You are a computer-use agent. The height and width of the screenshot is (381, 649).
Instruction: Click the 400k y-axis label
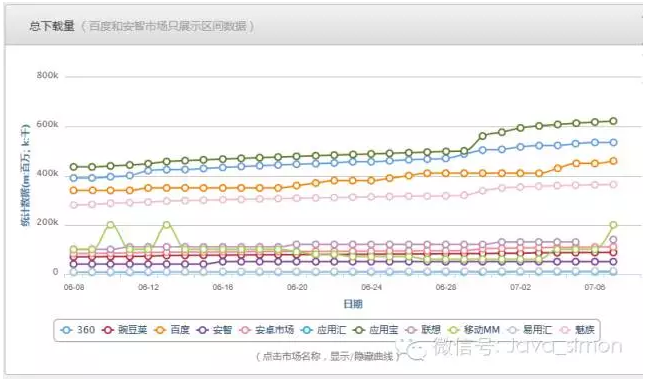[47, 173]
